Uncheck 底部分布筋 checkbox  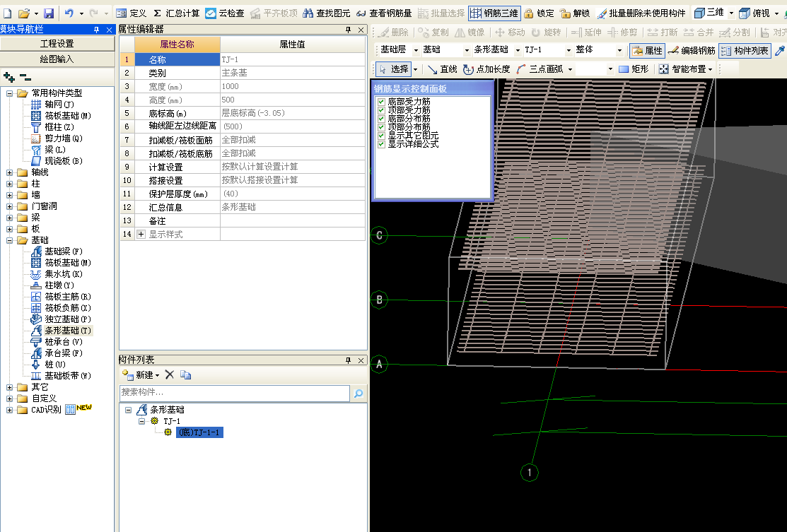coord(381,119)
